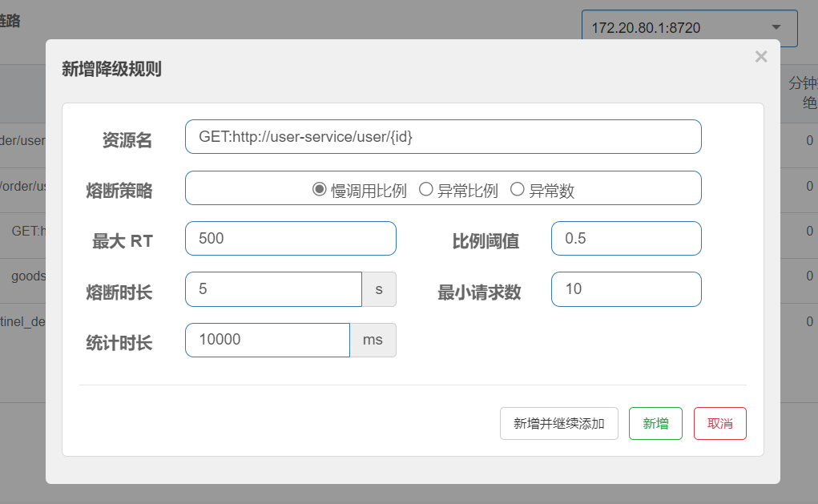Select the 异常数 radio option
Screen dimensions: 818x504
point(518,190)
